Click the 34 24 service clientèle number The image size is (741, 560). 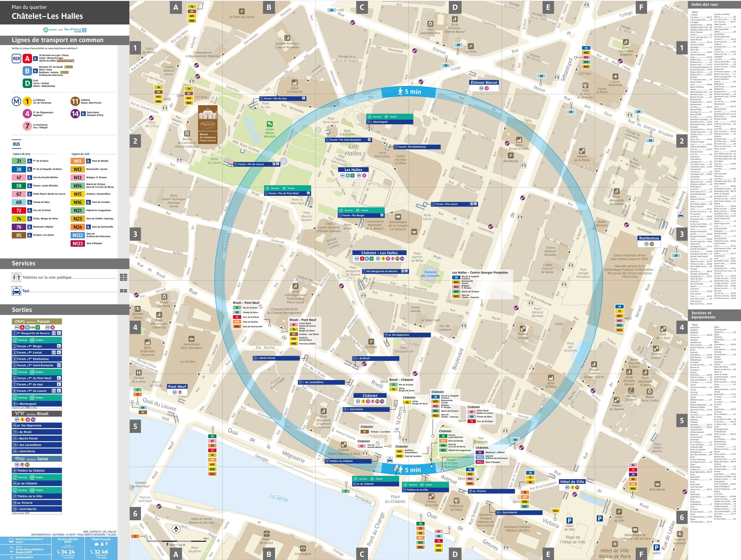point(68,552)
